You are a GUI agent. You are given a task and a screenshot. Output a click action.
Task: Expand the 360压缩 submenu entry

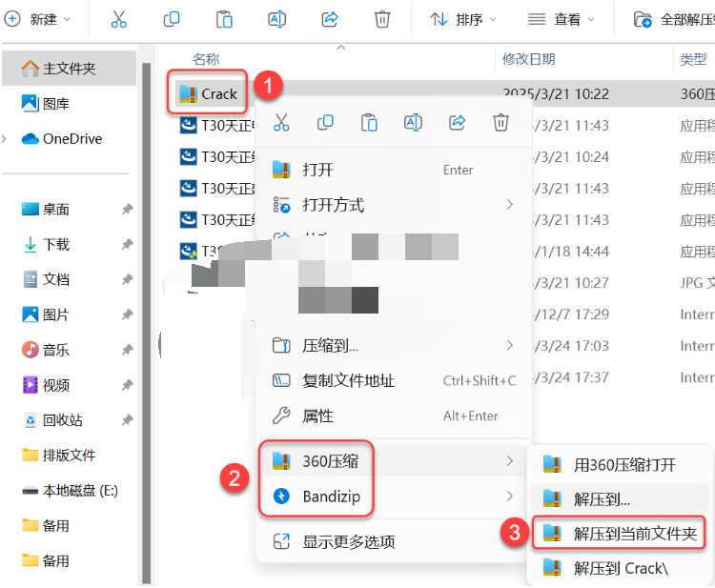(394, 461)
